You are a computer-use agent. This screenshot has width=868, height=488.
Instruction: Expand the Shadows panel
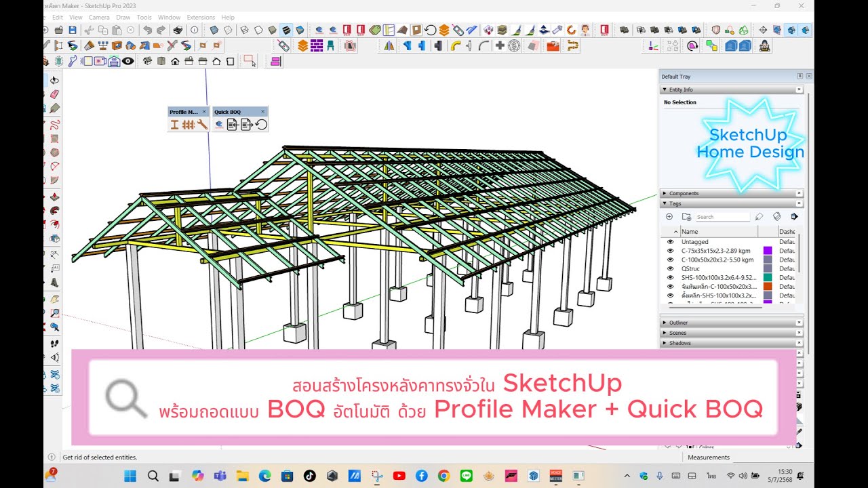[665, 343]
